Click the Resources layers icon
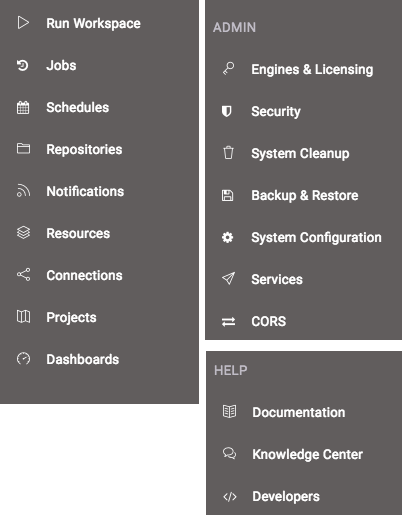 (23, 233)
